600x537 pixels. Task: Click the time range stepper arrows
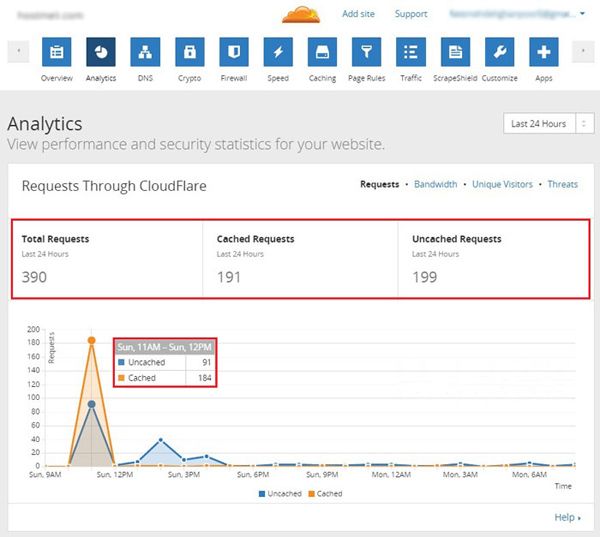coord(584,124)
